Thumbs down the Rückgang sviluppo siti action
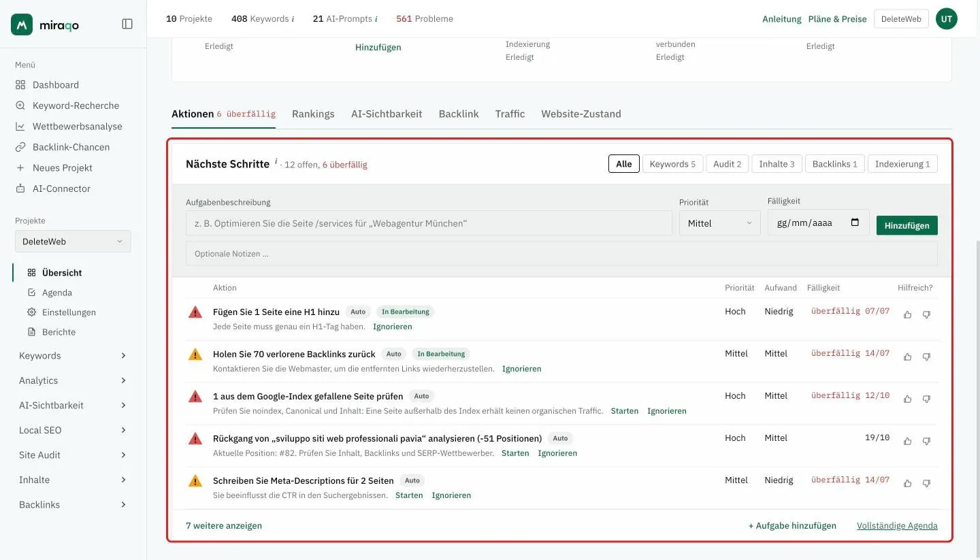 coord(926,442)
